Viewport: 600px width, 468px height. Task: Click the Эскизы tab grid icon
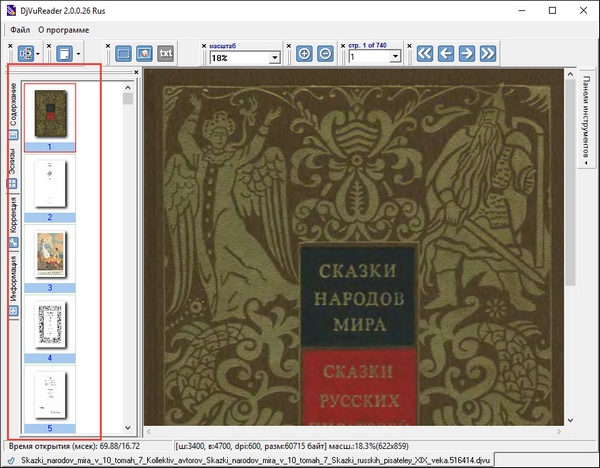[x=13, y=183]
